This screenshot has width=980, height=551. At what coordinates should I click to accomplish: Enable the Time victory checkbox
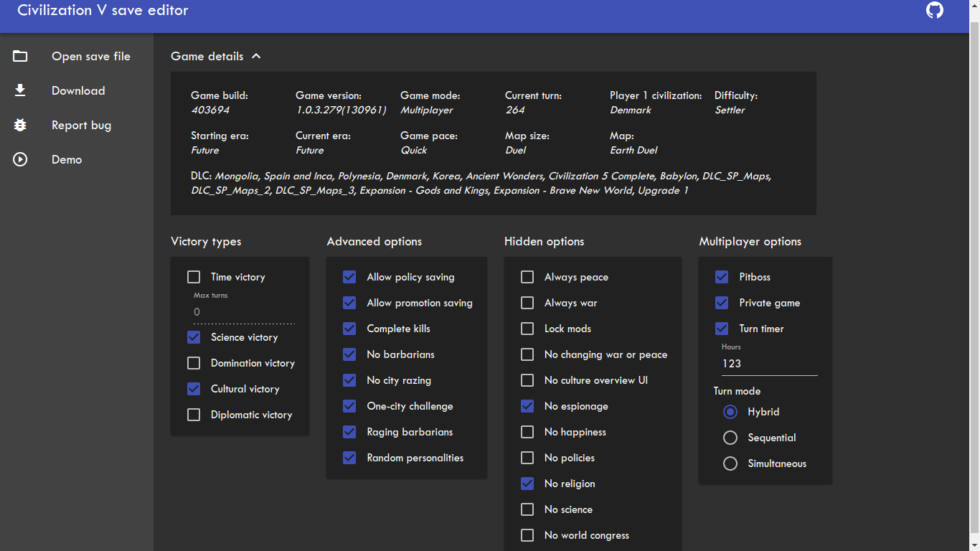coord(194,277)
